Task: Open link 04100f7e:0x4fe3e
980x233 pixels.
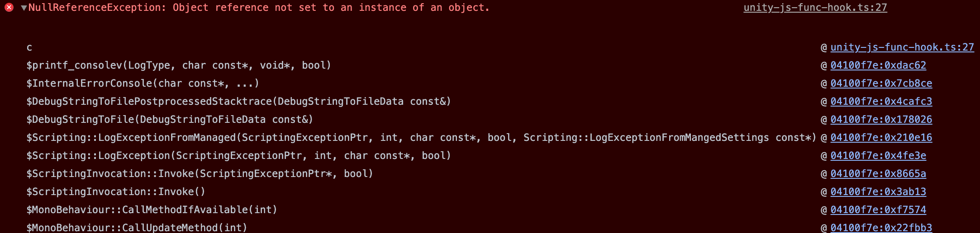Action: tap(878, 156)
